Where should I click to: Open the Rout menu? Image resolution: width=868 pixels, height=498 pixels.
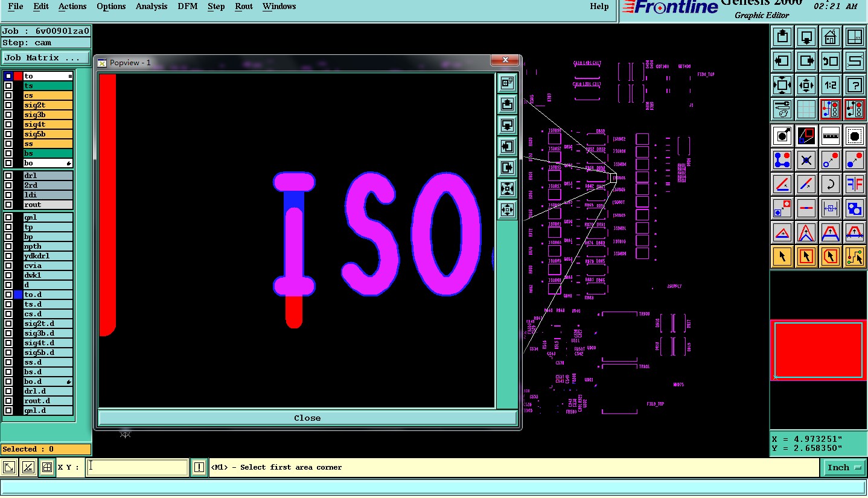[x=244, y=6]
